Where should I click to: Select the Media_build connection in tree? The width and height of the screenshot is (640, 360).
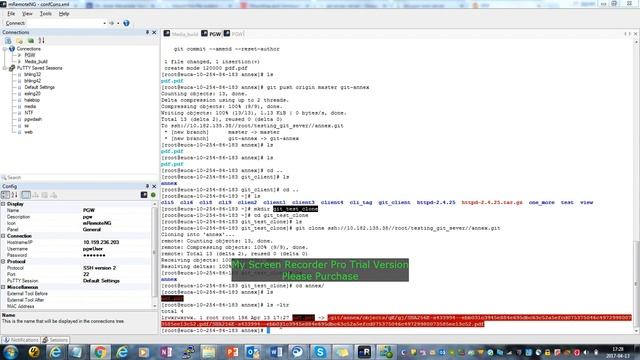click(x=36, y=62)
